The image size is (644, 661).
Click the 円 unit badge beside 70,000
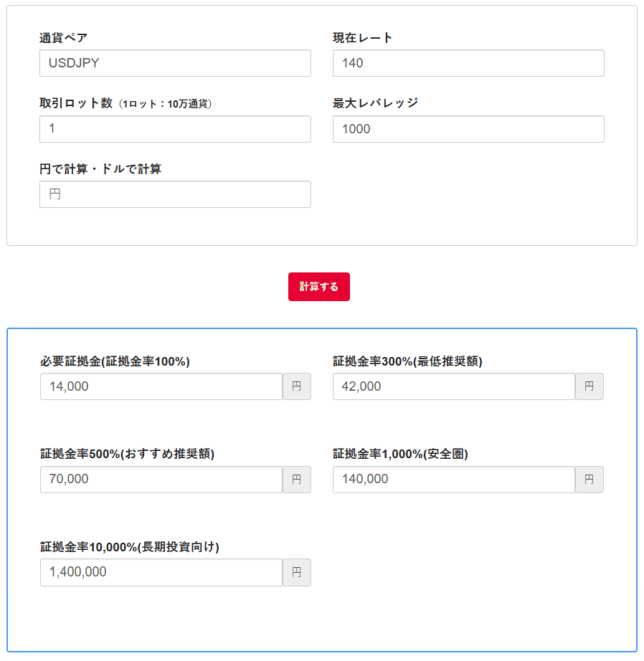click(297, 480)
